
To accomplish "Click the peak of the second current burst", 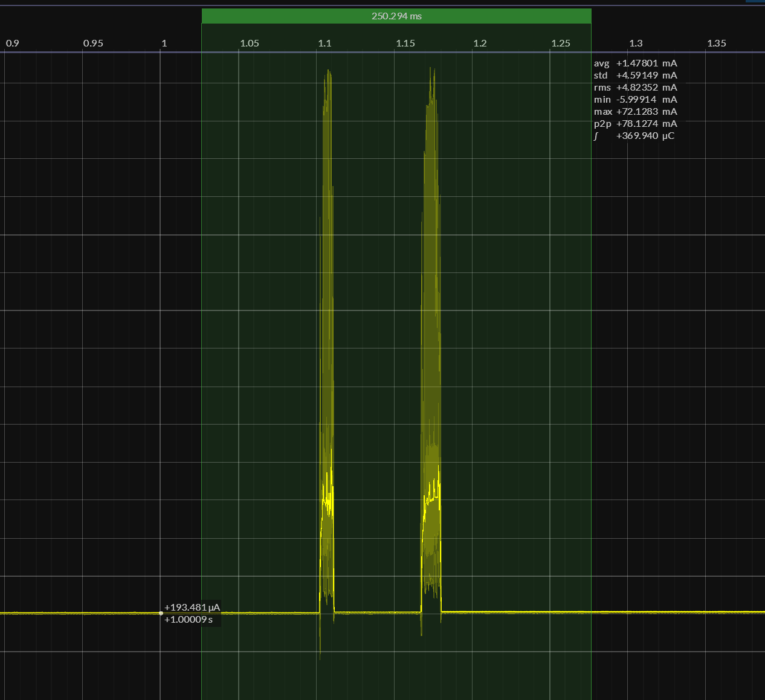I will (433, 69).
